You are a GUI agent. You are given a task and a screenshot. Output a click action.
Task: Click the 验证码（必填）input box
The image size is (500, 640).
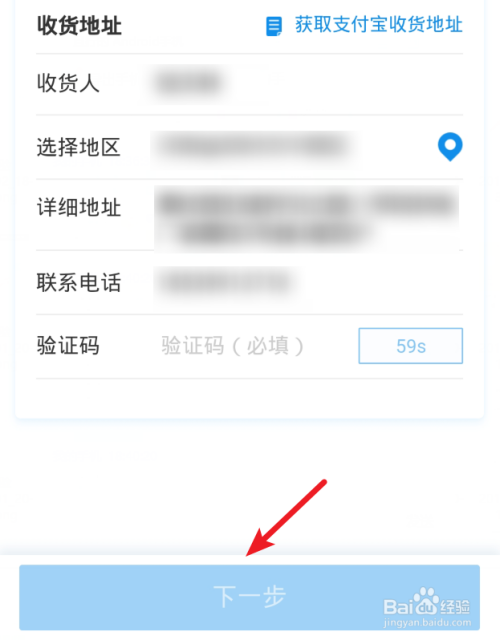233,346
